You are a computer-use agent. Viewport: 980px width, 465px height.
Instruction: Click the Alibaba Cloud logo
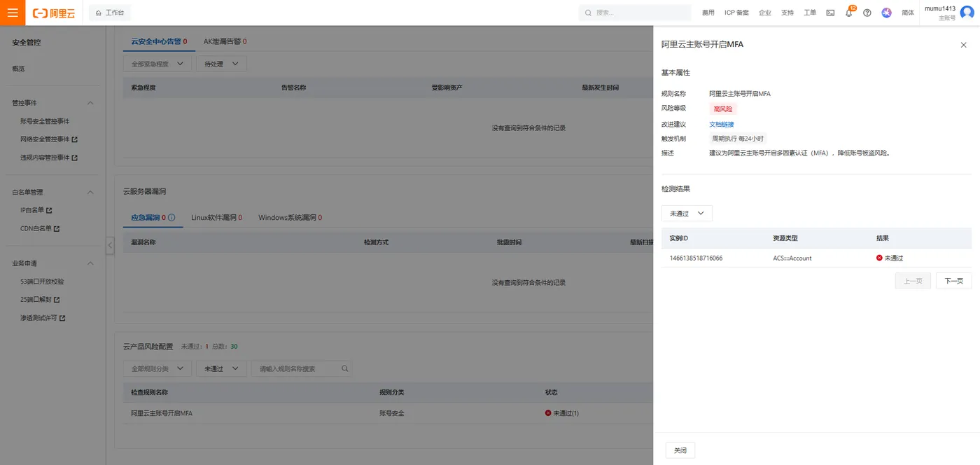tap(54, 13)
